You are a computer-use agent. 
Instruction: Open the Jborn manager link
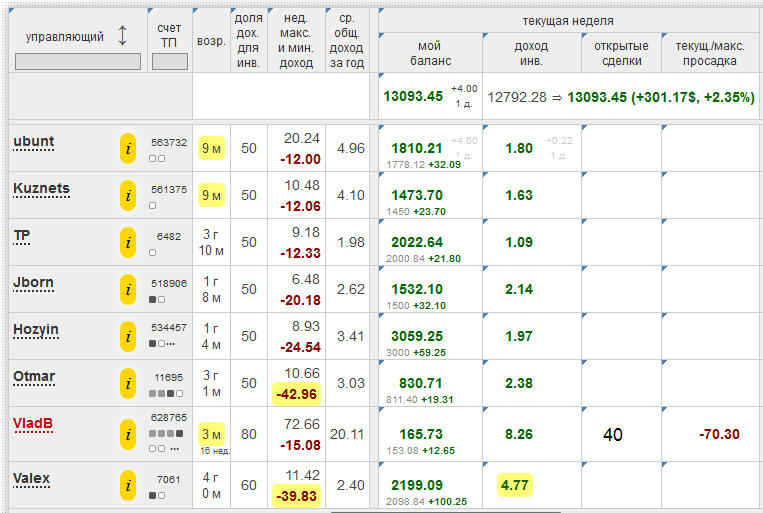coord(33,282)
